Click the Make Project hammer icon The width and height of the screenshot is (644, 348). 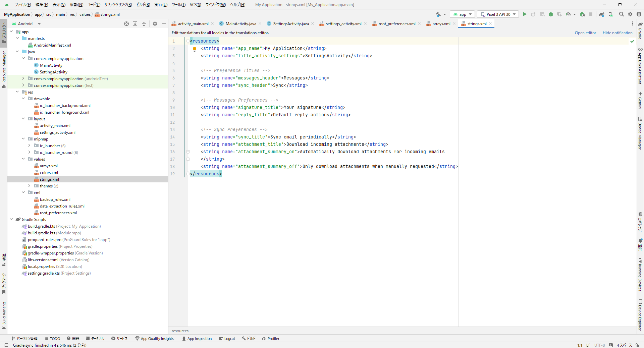438,14
